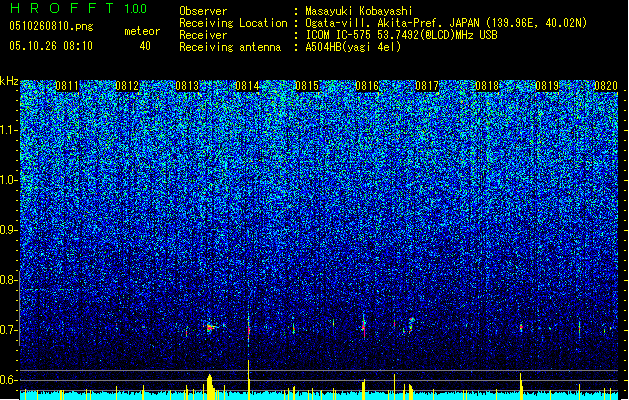Select the filename 0510260810.png
This screenshot has width=629, height=400.
(51, 26)
